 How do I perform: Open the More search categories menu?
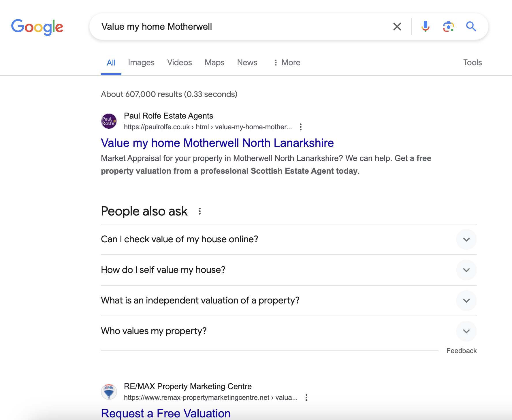pos(287,63)
